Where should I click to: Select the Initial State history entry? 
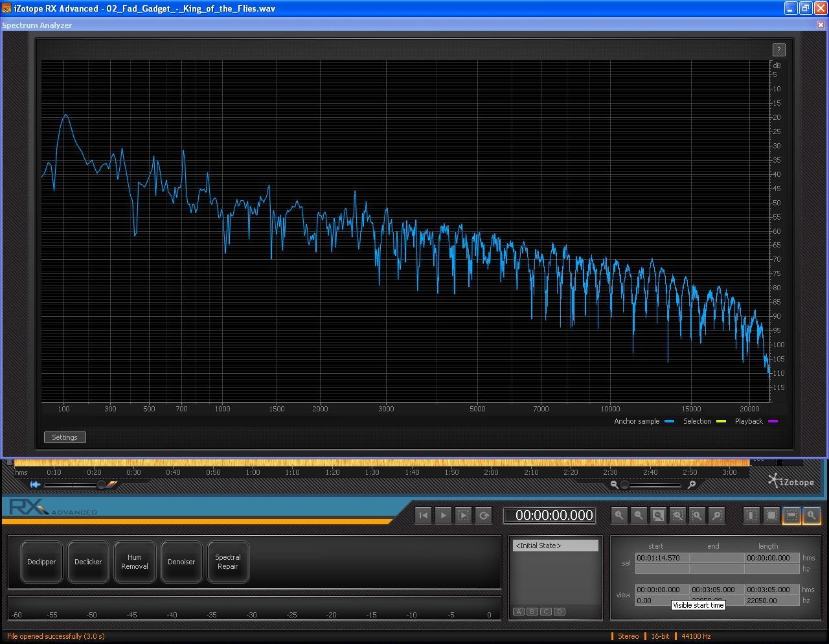[556, 546]
